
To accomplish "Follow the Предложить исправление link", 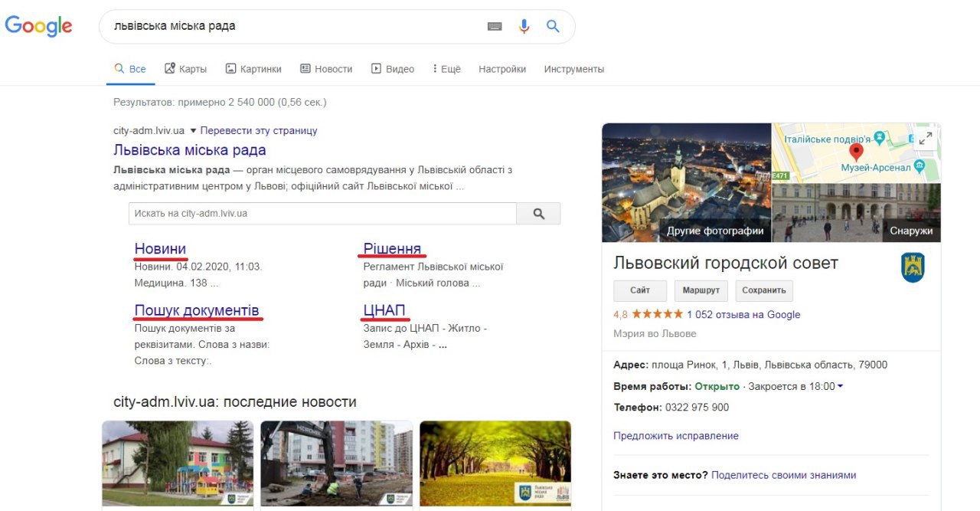I will 676,436.
